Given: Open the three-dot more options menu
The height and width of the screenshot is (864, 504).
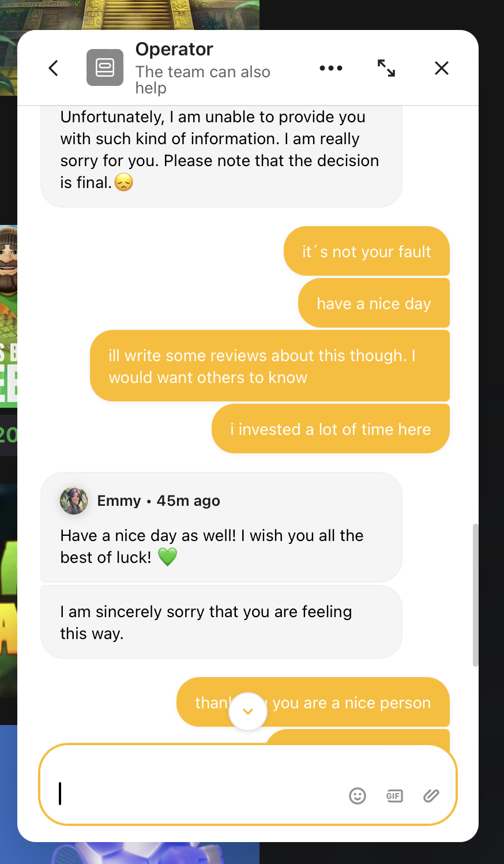Looking at the screenshot, I should [331, 68].
